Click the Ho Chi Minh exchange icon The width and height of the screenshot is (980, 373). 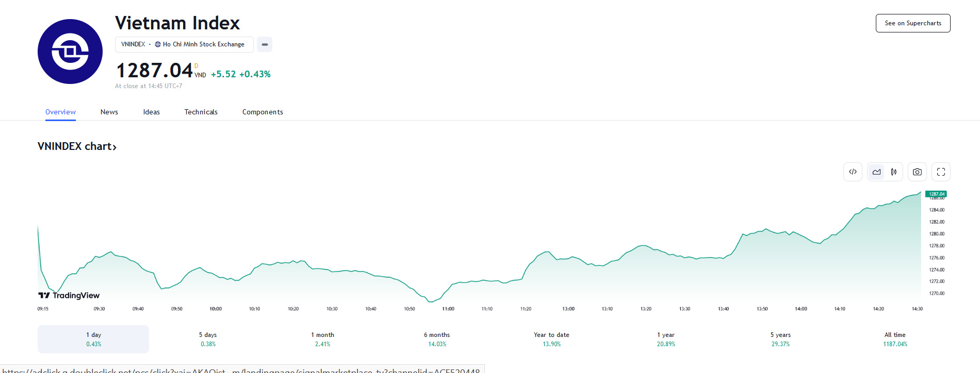[158, 44]
